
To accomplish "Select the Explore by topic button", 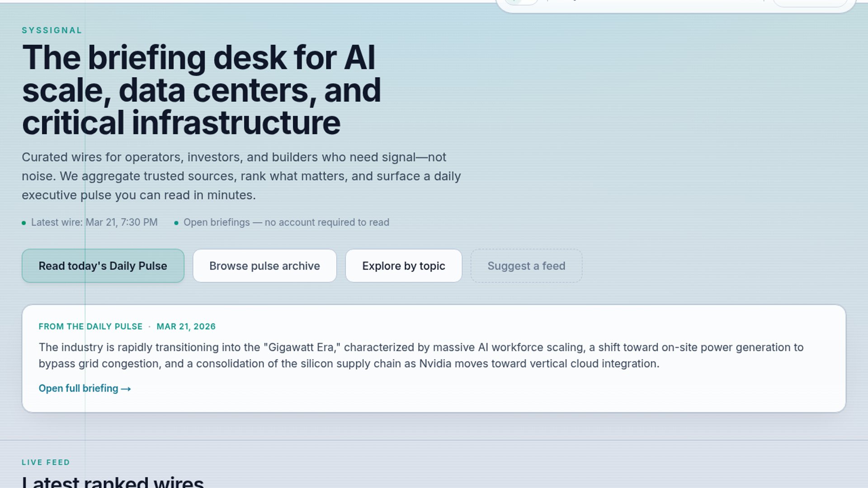I will [x=403, y=266].
